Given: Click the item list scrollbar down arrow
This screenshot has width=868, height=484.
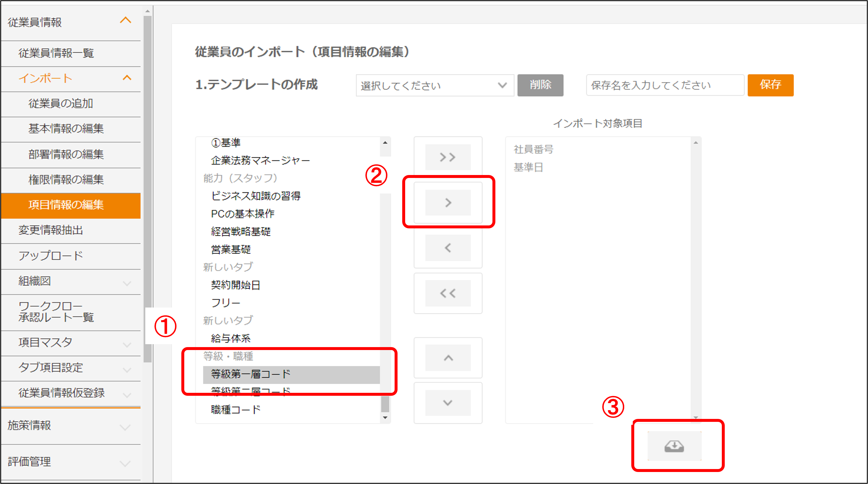Looking at the screenshot, I should tap(385, 417).
